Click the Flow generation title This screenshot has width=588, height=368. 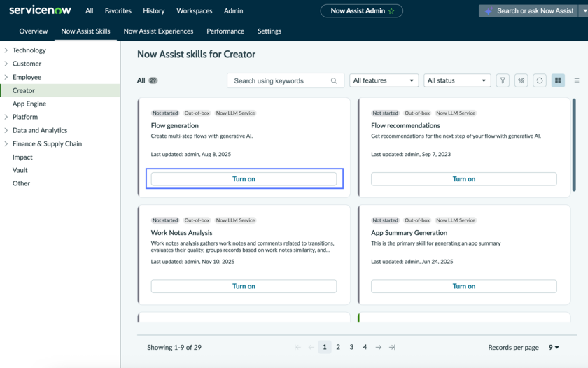tap(175, 125)
